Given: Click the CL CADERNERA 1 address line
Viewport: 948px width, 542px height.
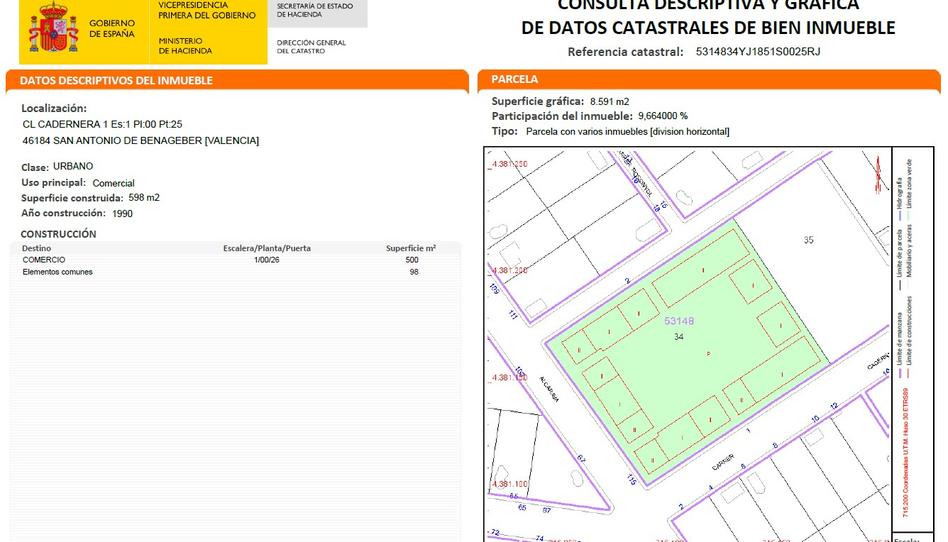Looking at the screenshot, I should 102,124.
